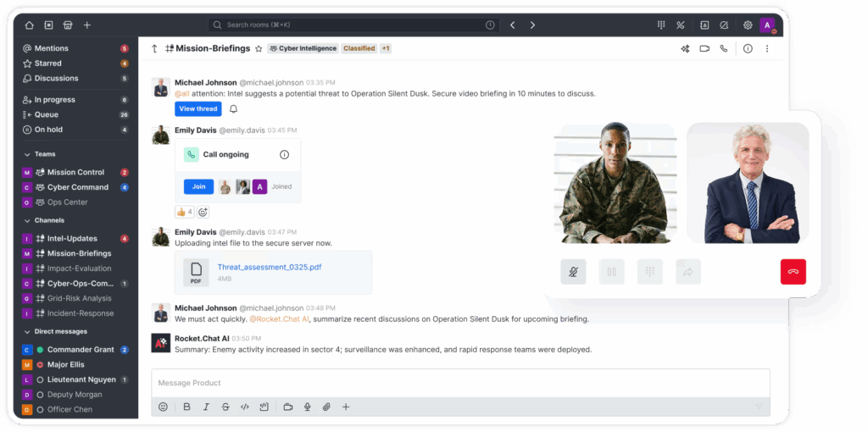Collapse the Channels section
Screen dimensions: 868x432
(26, 220)
